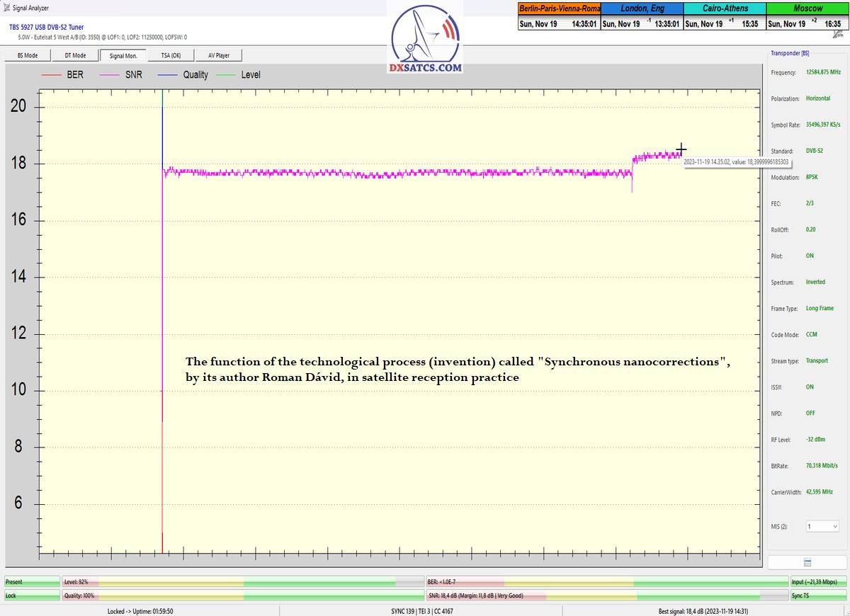Viewport: 850px width, 616px height.
Task: Click the Input (~21,39 Mbps) indicator
Action: [x=819, y=582]
